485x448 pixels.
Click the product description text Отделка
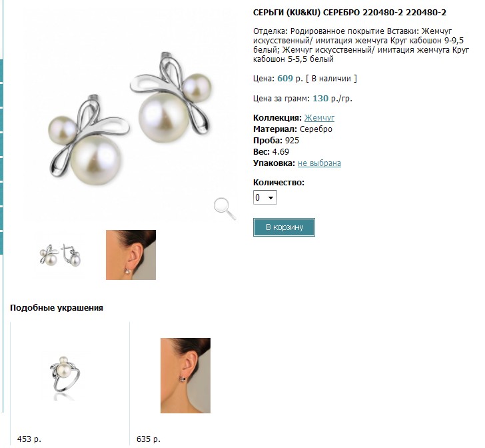[x=361, y=45]
